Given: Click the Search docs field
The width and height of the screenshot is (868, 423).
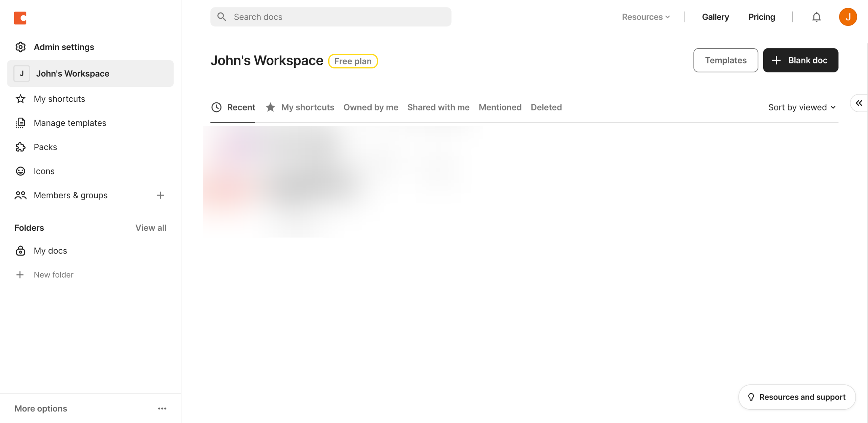Looking at the screenshot, I should [331, 17].
